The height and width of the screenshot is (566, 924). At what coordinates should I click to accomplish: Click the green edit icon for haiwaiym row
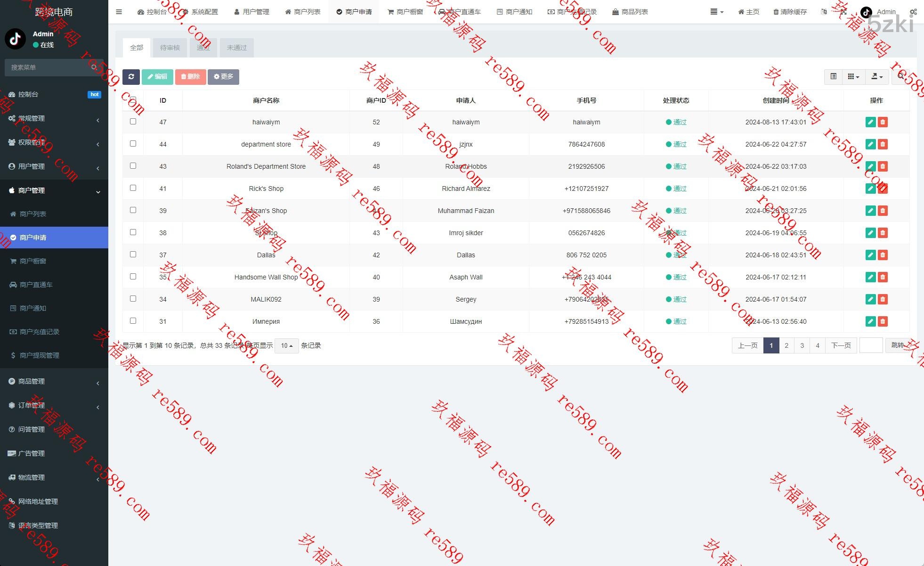pyautogui.click(x=870, y=122)
